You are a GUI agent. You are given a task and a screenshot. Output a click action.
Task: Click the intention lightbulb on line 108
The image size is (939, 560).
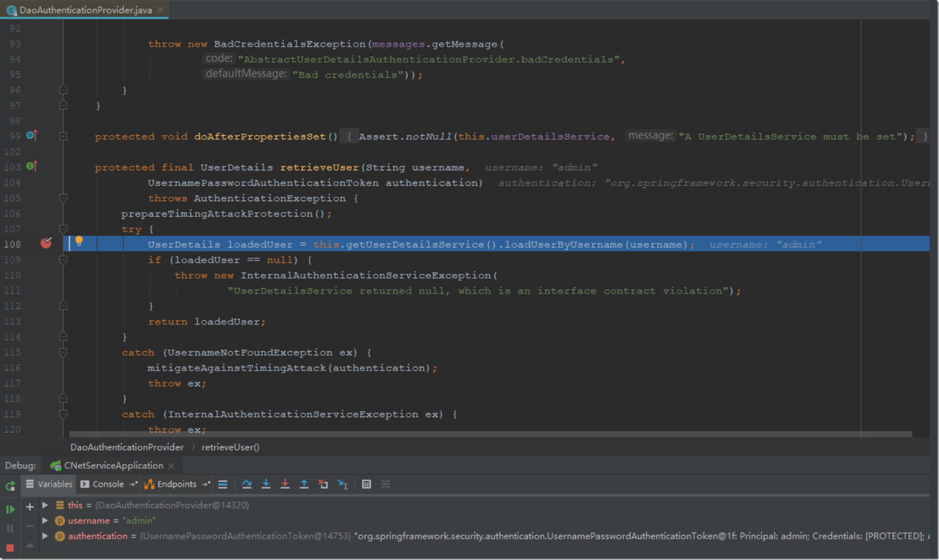click(x=79, y=241)
